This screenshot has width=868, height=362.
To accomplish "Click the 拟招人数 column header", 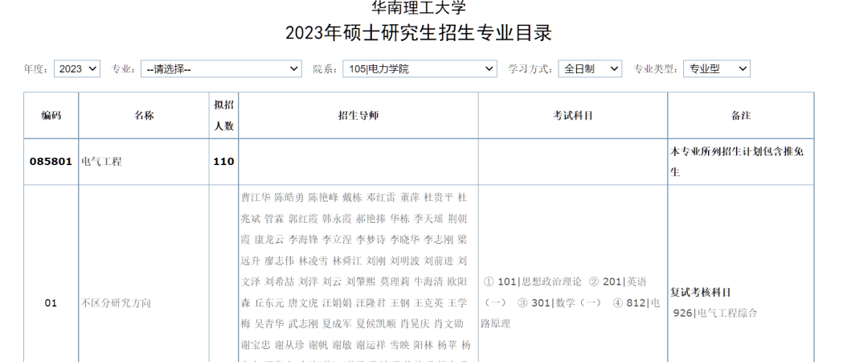I will [223, 115].
